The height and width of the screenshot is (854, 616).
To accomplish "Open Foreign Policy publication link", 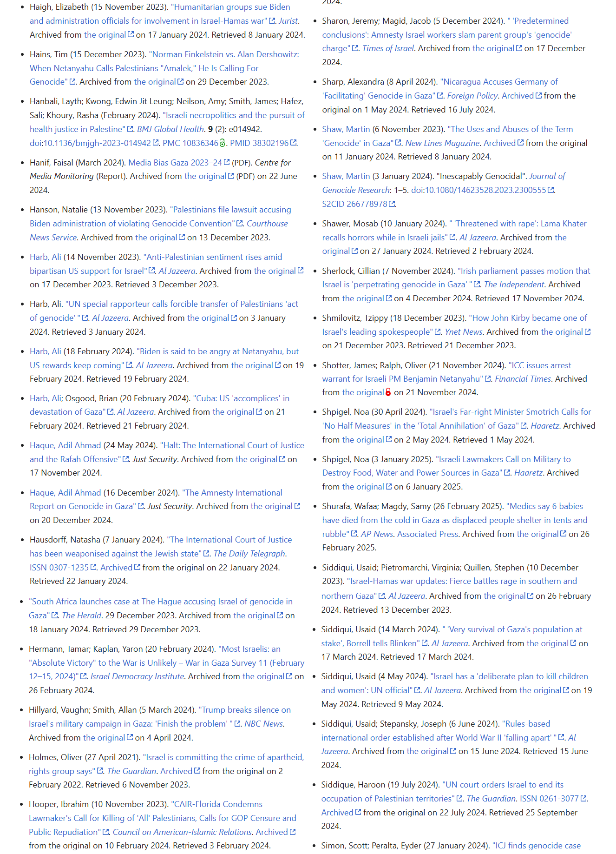I will [472, 96].
